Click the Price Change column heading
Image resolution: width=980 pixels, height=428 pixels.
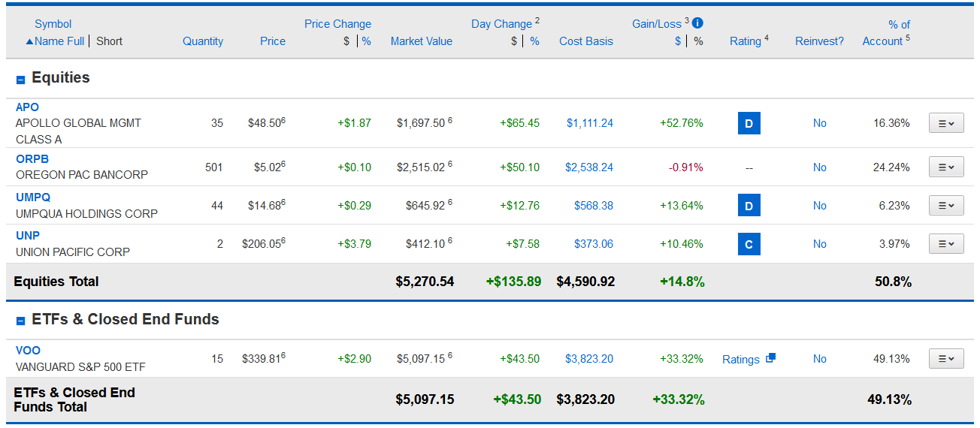337,24
